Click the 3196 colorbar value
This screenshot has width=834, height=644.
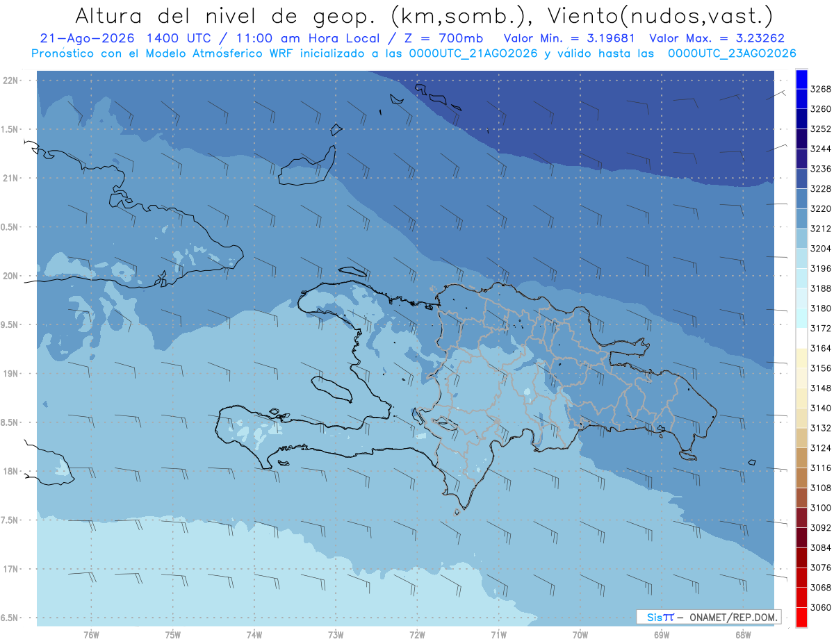tap(821, 268)
